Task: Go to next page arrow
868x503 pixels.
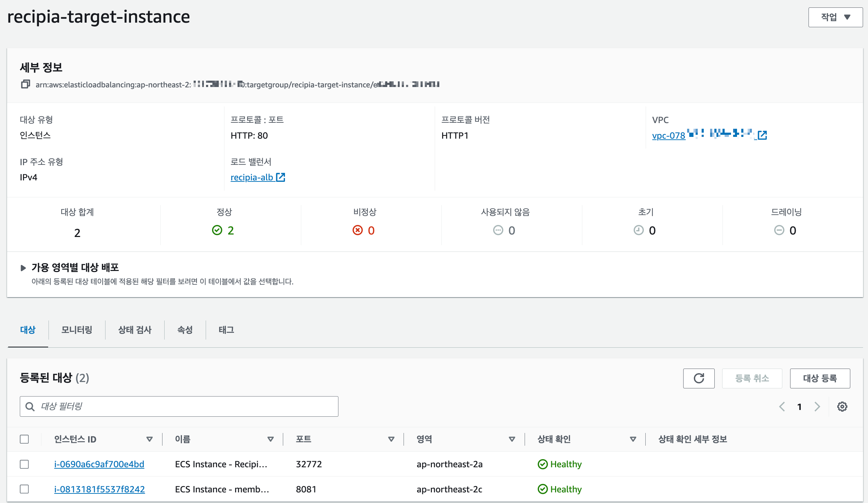Action: coord(817,406)
